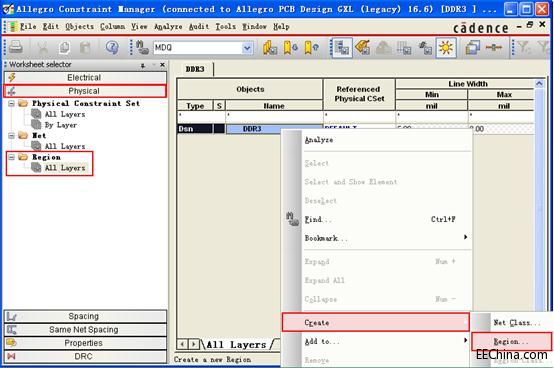This screenshot has height=368, width=554.
Task: Click the All Layers sheet tab
Action: [x=236, y=345]
